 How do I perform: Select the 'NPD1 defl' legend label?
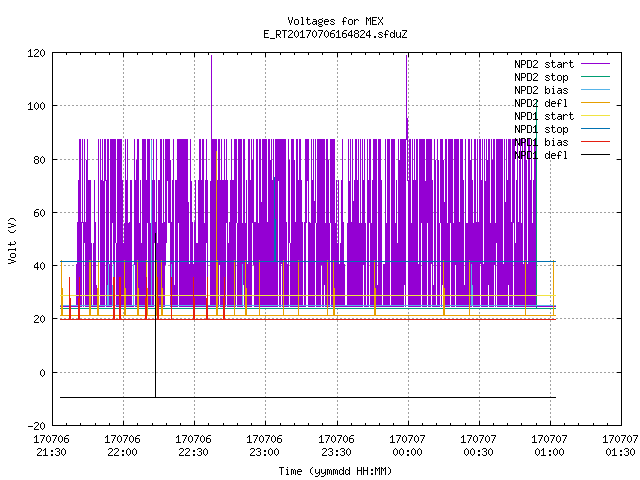541,156
